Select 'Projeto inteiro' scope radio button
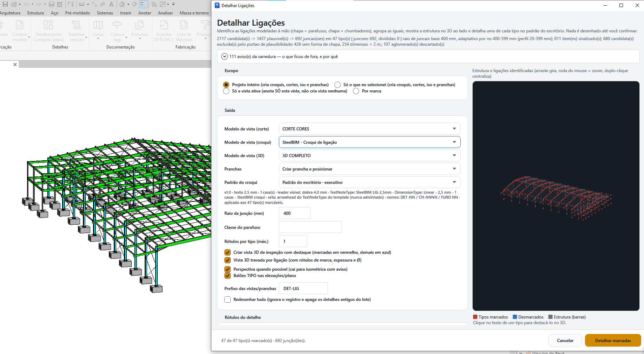This screenshot has height=354, width=644. point(226,85)
